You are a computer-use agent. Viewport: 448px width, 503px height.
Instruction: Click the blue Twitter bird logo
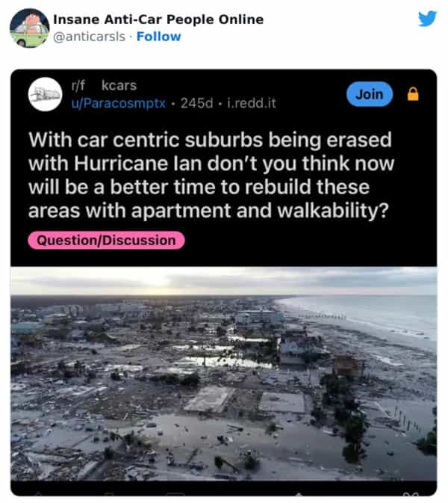click(x=428, y=19)
